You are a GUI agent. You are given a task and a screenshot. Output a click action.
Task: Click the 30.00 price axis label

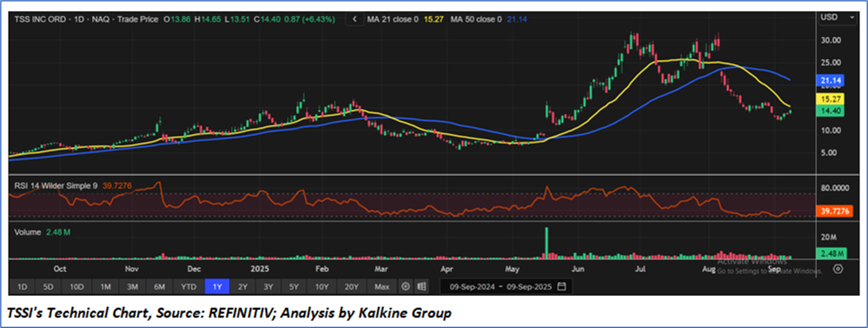tap(832, 40)
